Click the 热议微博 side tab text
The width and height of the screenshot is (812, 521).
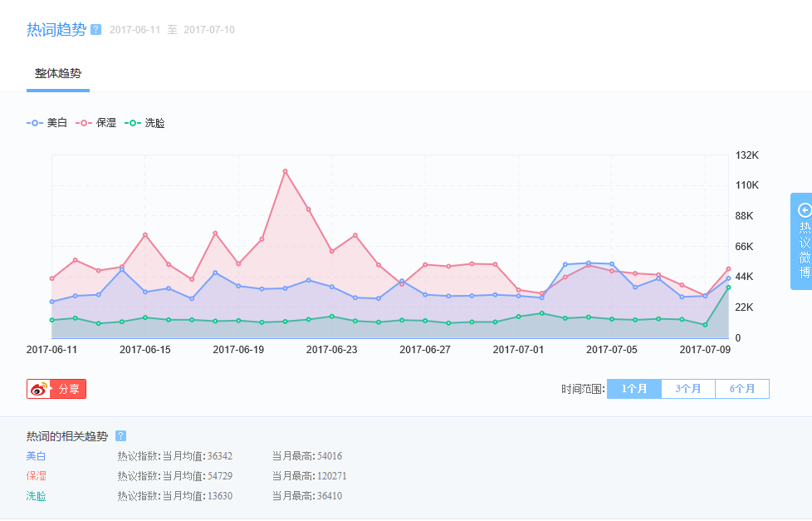(803, 249)
